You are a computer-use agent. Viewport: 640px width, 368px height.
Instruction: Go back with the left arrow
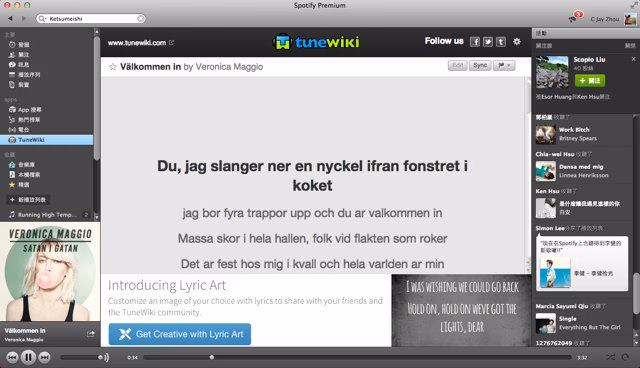(x=10, y=18)
